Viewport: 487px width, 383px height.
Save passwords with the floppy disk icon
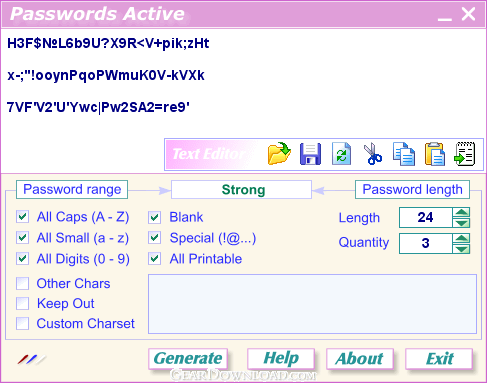pos(310,154)
